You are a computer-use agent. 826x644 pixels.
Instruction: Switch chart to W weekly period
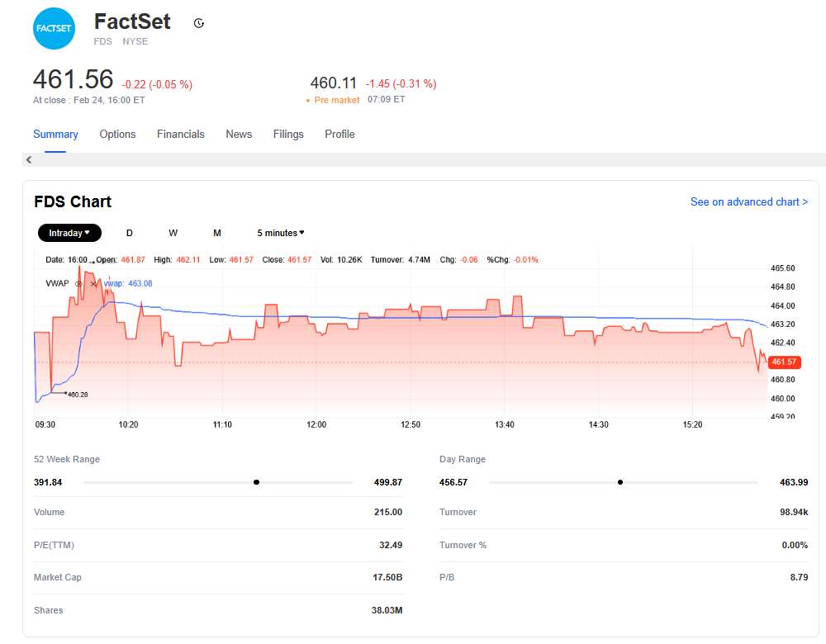click(x=173, y=233)
